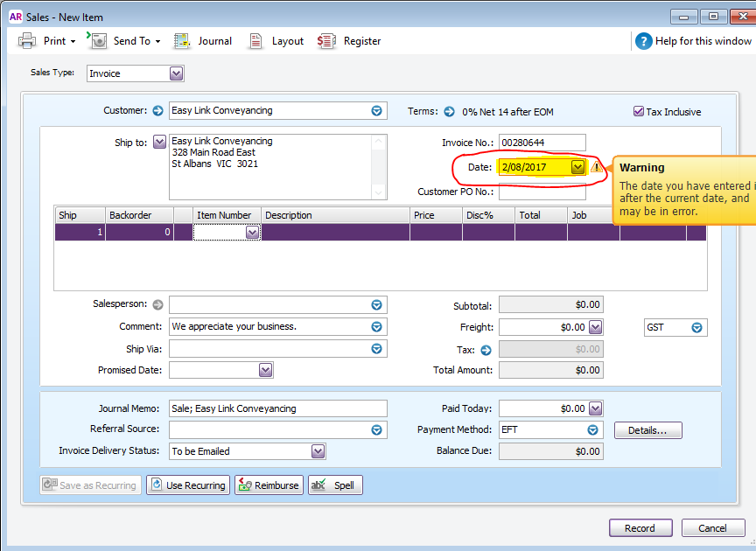The image size is (756, 551).
Task: Click the Details... button
Action: (647, 430)
